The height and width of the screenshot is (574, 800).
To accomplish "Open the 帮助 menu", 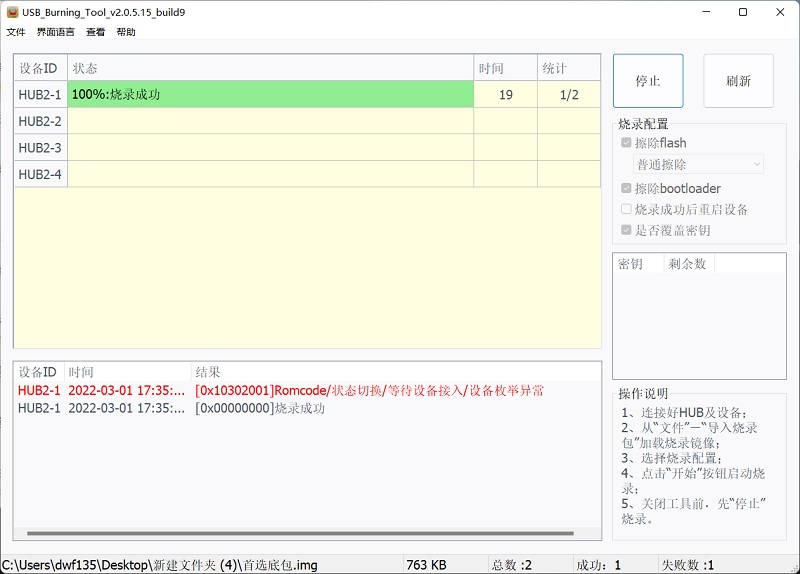I will click(x=126, y=32).
